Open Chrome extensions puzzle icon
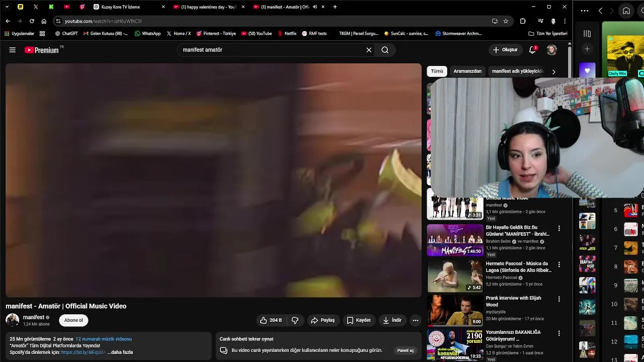This screenshot has height=362, width=644. pyautogui.click(x=523, y=21)
